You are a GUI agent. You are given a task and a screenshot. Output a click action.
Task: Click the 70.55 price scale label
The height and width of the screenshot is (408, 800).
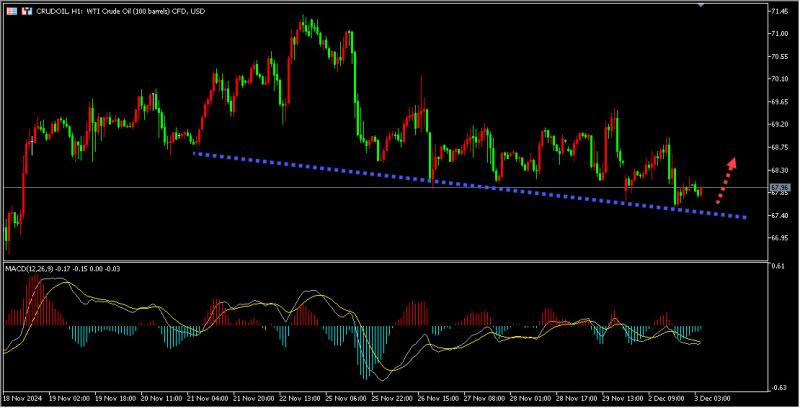click(x=780, y=57)
